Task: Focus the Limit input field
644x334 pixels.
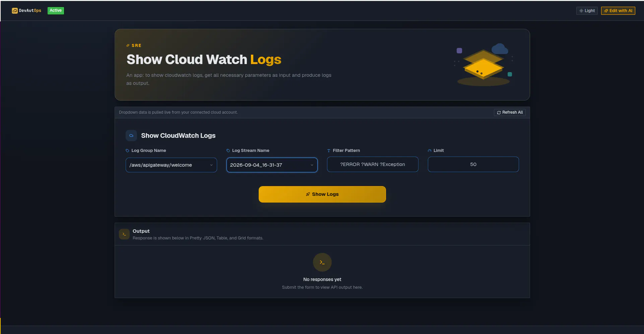Action: click(473, 164)
